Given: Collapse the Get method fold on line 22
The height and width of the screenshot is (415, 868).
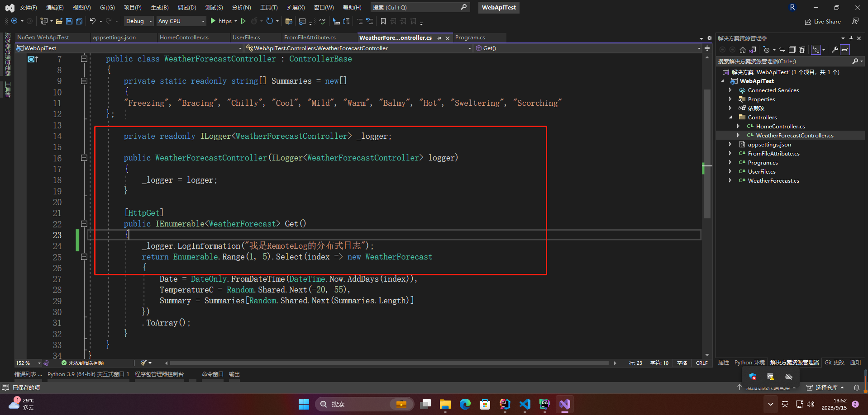Looking at the screenshot, I should 84,224.
